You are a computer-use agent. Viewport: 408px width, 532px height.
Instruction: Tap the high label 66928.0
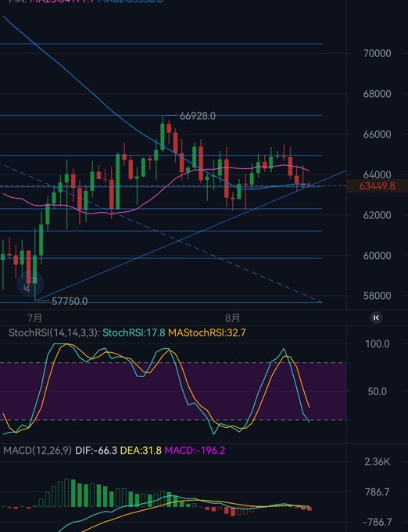coord(198,116)
